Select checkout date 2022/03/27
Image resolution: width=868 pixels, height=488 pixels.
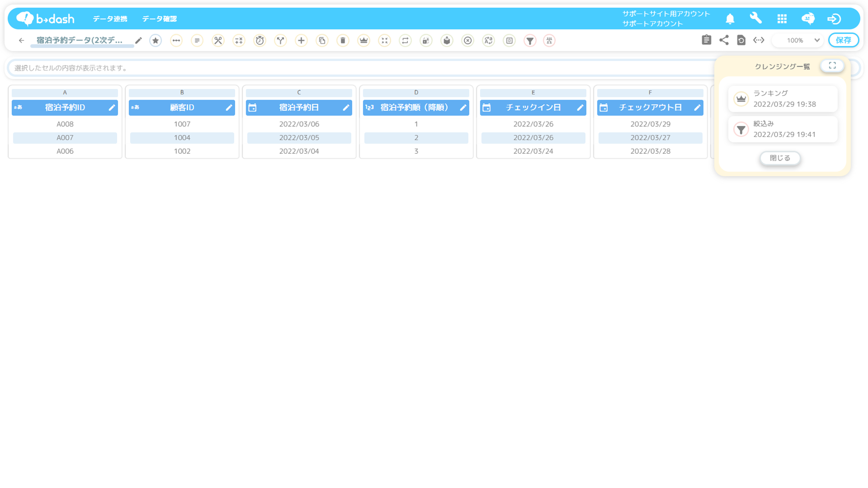coord(650,138)
